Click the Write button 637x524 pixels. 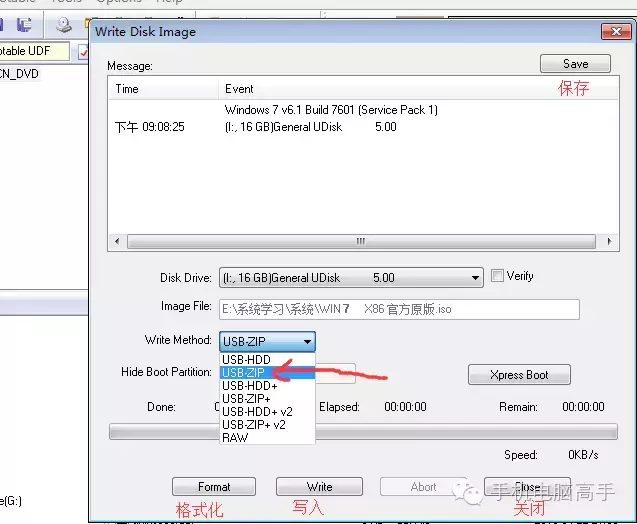[x=319, y=487]
